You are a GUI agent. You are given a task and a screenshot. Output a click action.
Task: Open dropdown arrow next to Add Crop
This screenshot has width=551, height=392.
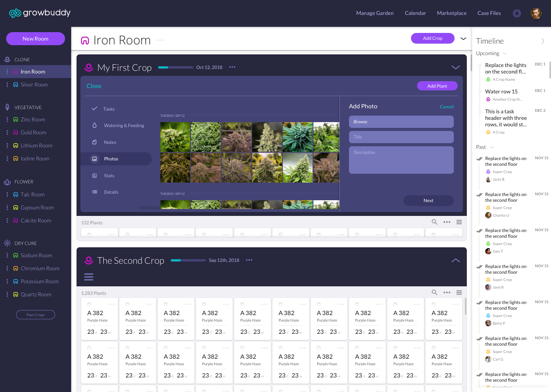pos(463,39)
